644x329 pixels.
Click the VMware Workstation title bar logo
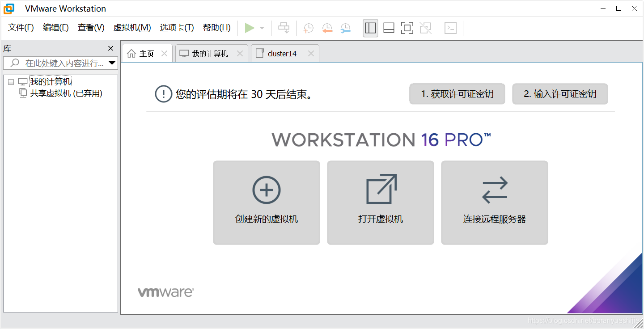click(x=9, y=8)
